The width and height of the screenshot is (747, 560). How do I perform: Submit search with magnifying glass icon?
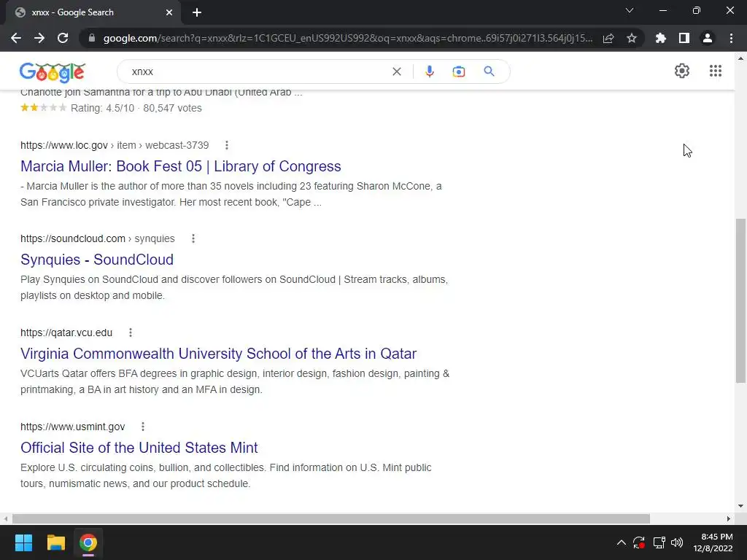pyautogui.click(x=489, y=71)
